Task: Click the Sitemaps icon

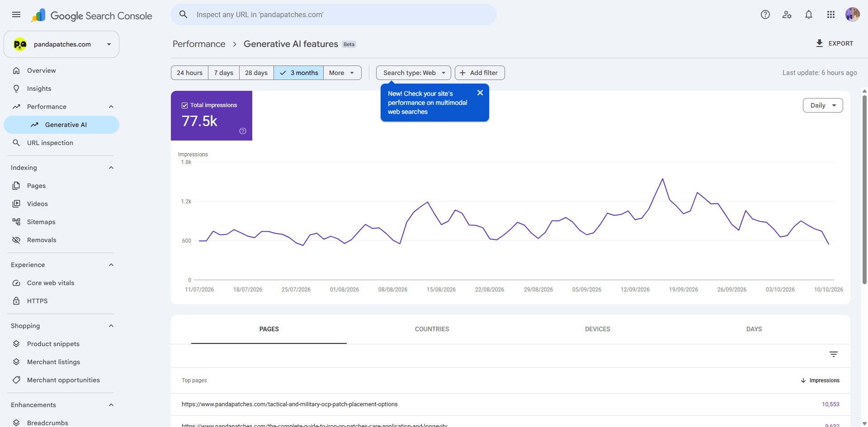Action: tap(16, 222)
